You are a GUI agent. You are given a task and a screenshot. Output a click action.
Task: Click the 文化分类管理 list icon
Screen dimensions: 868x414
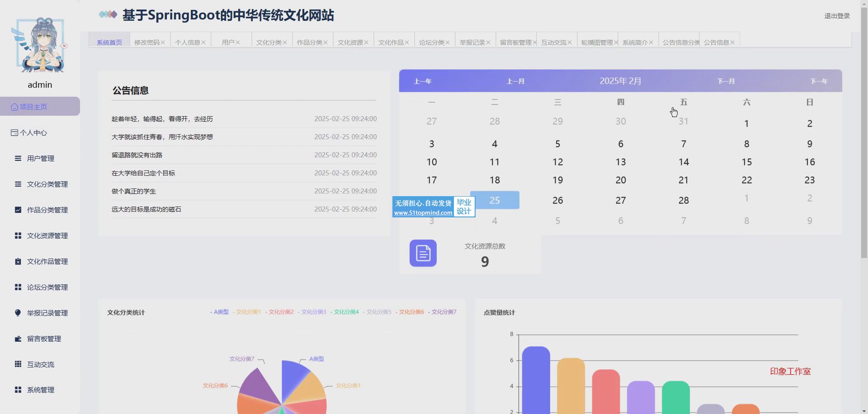click(x=18, y=184)
